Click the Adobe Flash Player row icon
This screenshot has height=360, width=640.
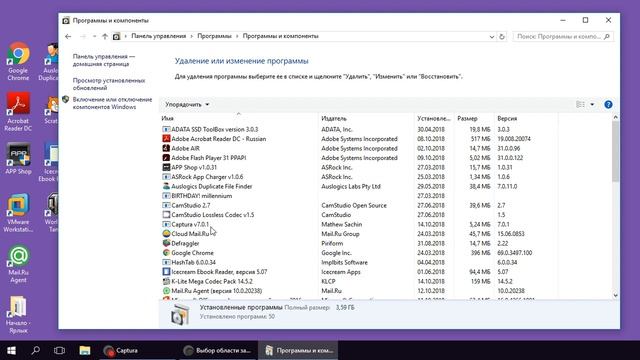point(166,158)
